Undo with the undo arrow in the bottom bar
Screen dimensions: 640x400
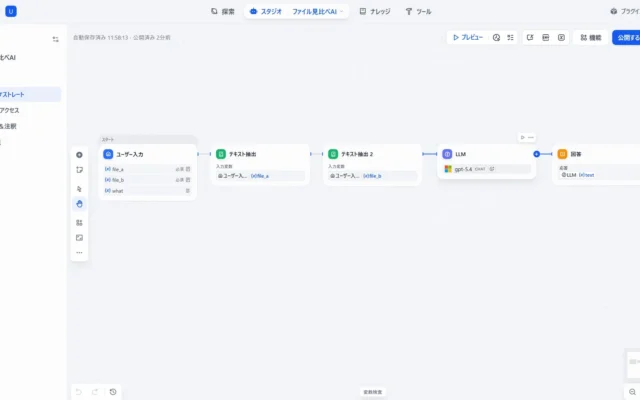click(x=79, y=392)
